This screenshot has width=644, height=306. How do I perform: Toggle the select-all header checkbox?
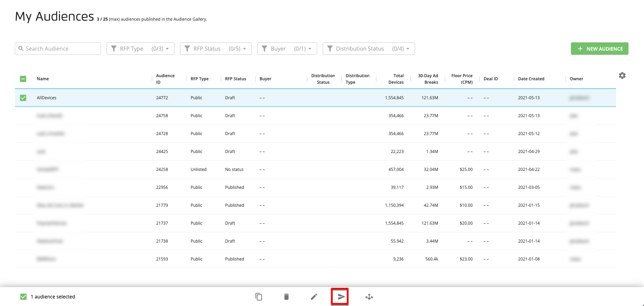pos(23,79)
